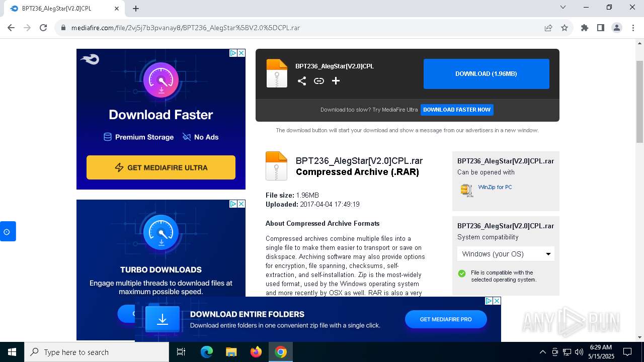The height and width of the screenshot is (362, 644).
Task: Toggle the browser side panel icon
Action: click(x=601, y=28)
